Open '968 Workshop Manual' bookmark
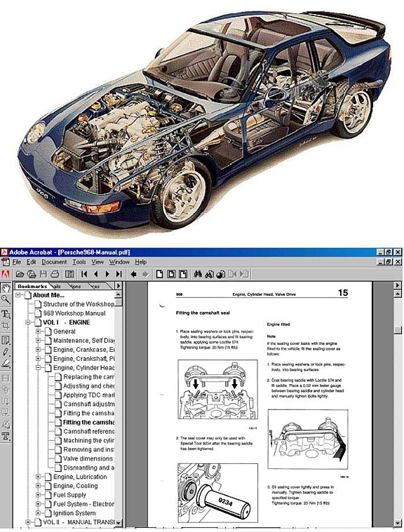 74,313
